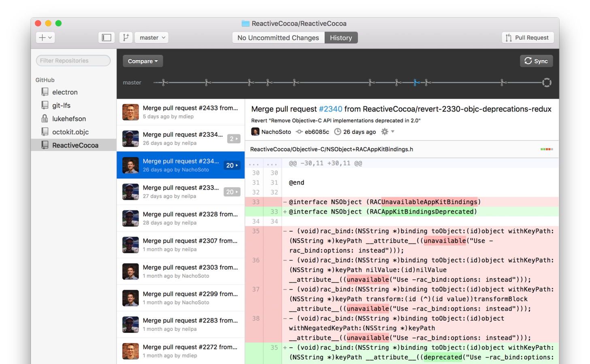Open the #2340 pull request link
Viewport: 590px width, 364px height.
330,109
